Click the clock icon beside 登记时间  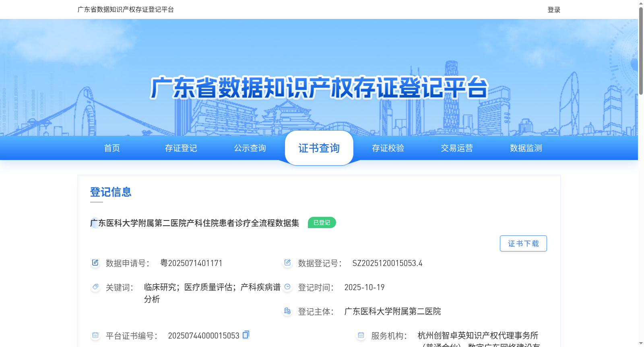pos(287,287)
